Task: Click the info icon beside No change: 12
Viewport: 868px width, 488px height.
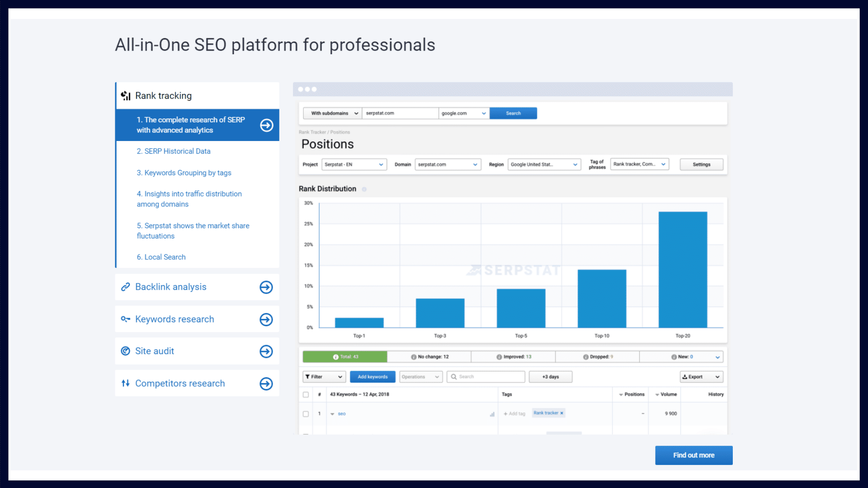Action: (x=414, y=357)
